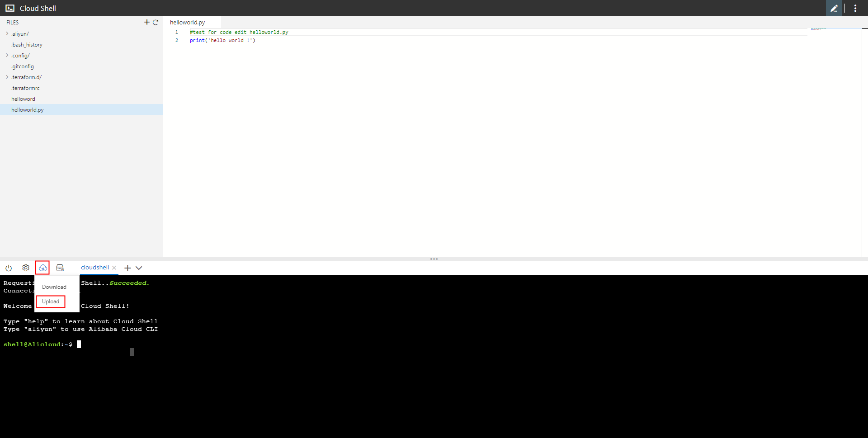The width and height of the screenshot is (868, 438).
Task: Open the three-dot more options menu
Action: (855, 8)
